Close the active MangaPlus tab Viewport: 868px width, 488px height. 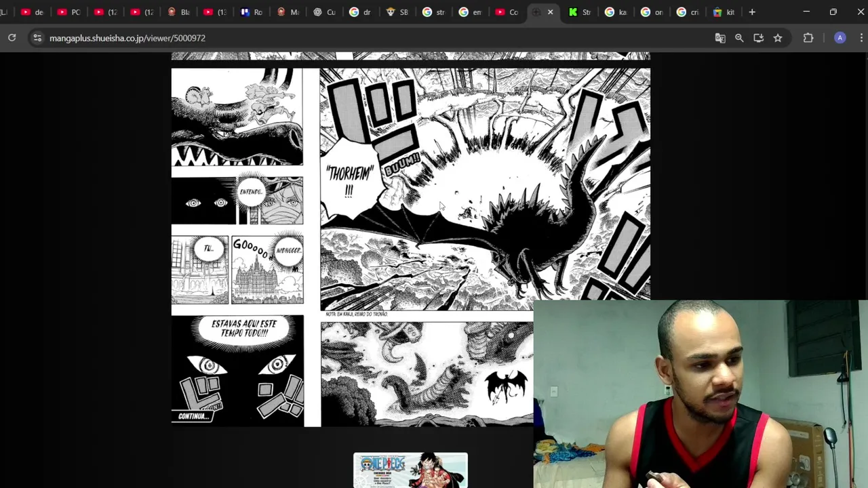(550, 12)
